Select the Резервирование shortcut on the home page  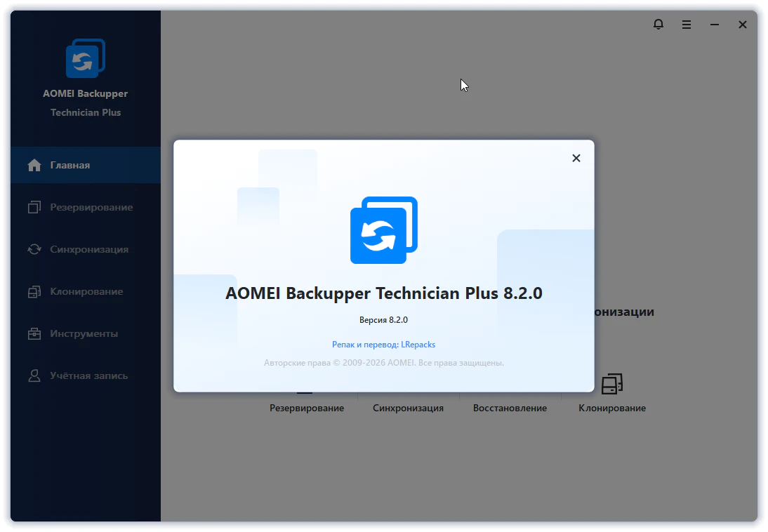coord(307,408)
